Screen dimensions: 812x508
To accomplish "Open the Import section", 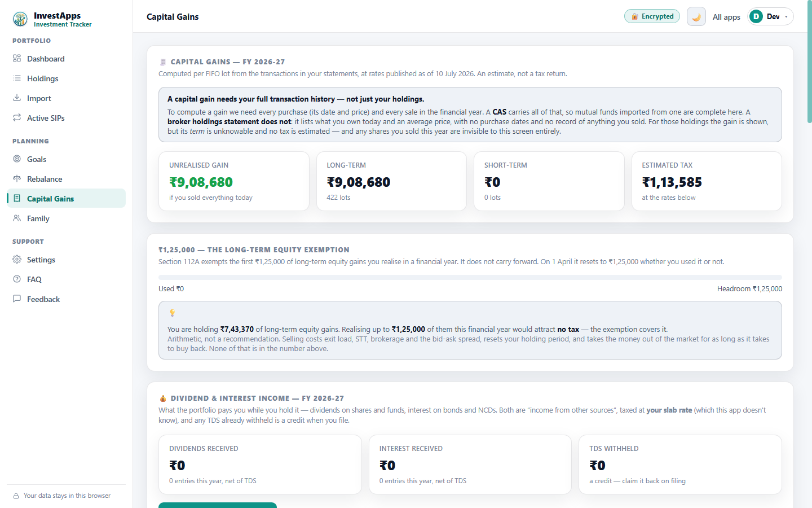I will tap(66, 98).
